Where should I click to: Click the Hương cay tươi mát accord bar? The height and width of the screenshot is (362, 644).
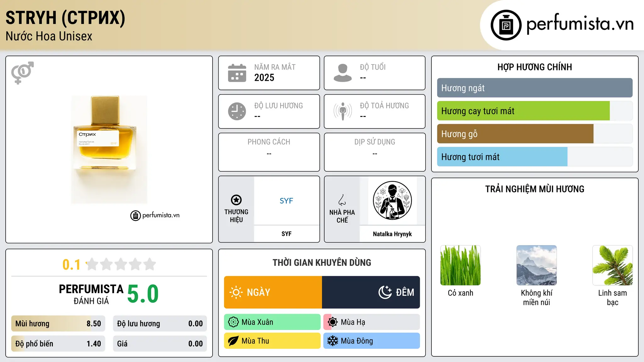coord(535,111)
